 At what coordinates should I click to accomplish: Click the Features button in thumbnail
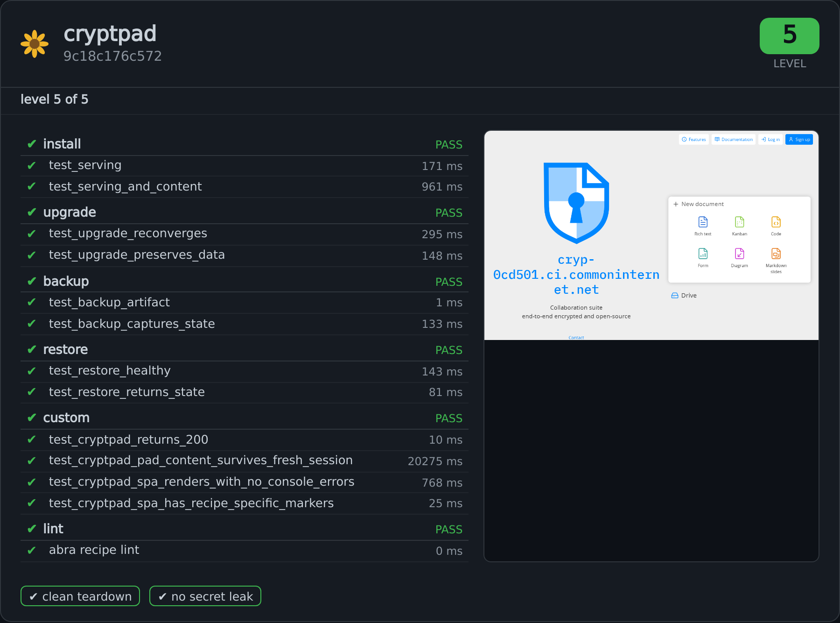[x=693, y=139]
